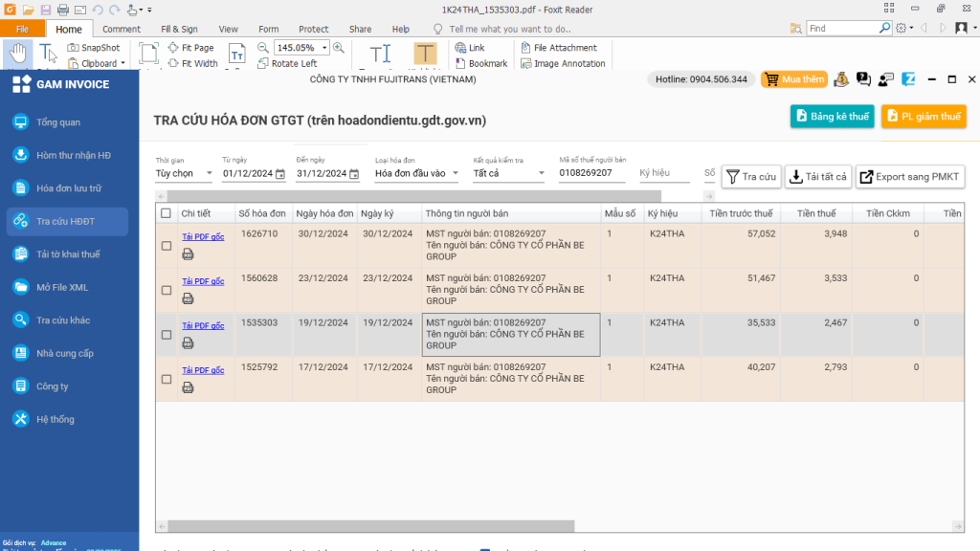Click Fit Page in Foxit ribbon
The width and height of the screenshot is (980, 551).
pyautogui.click(x=191, y=48)
